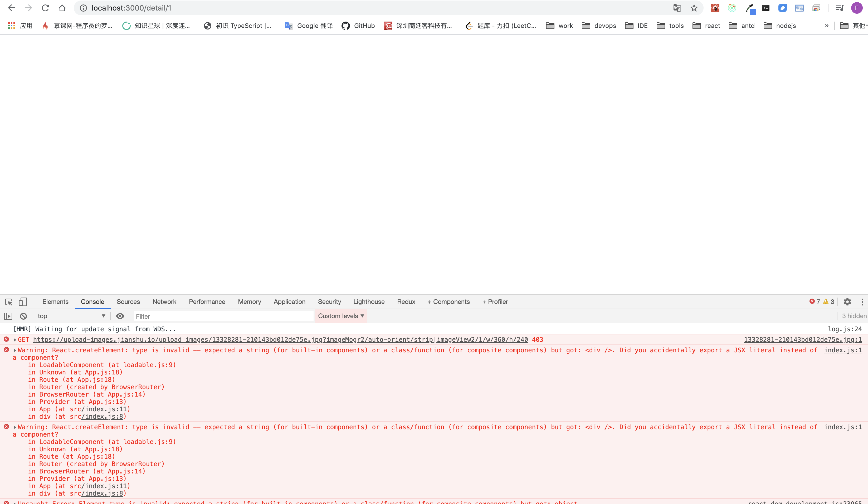The image size is (868, 504).
Task: Click the Google Translate icon in address bar
Action: 677,8
